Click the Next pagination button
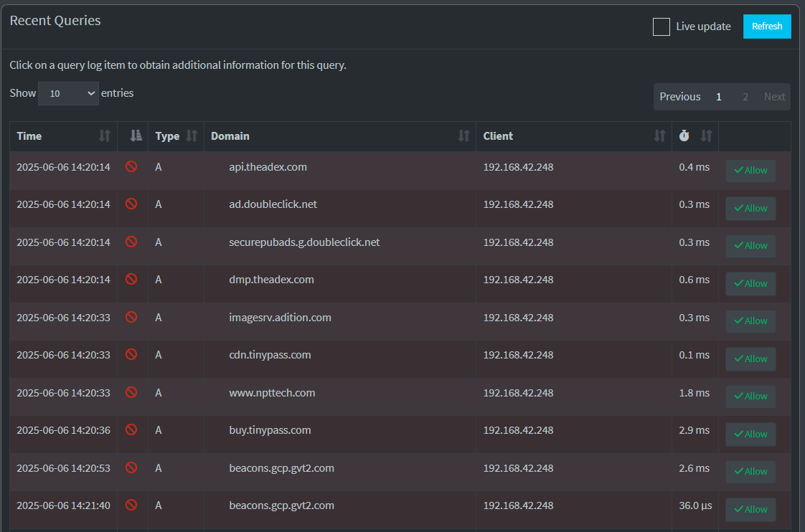The width and height of the screenshot is (805, 532). point(774,97)
